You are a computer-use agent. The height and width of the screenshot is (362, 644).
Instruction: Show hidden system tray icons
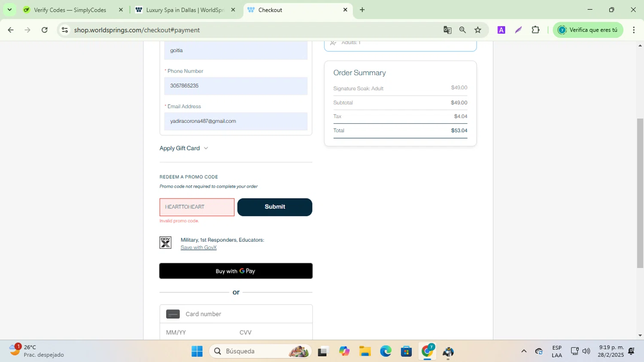click(524, 351)
